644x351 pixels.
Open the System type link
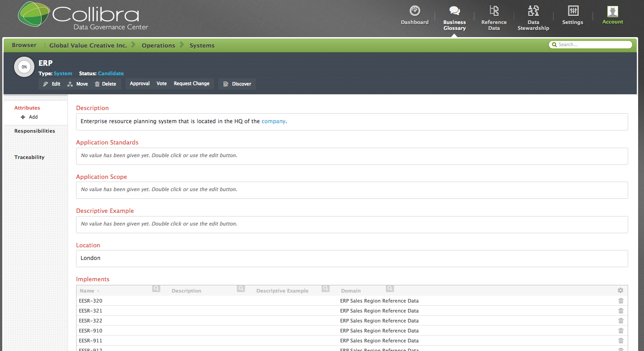(x=63, y=73)
